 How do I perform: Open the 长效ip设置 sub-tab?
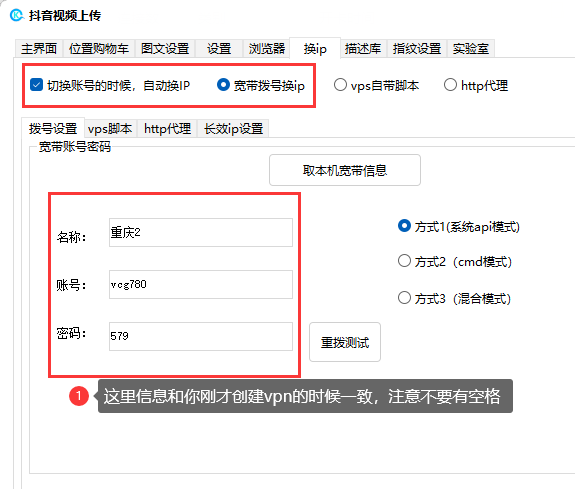point(233,129)
